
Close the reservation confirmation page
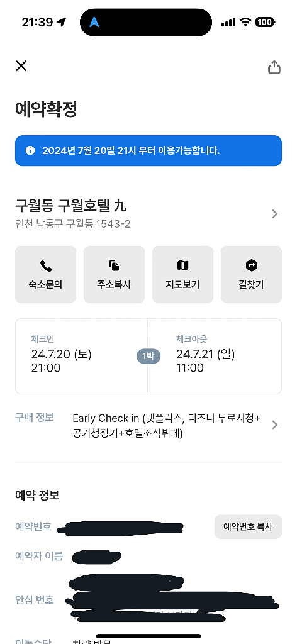[21, 65]
